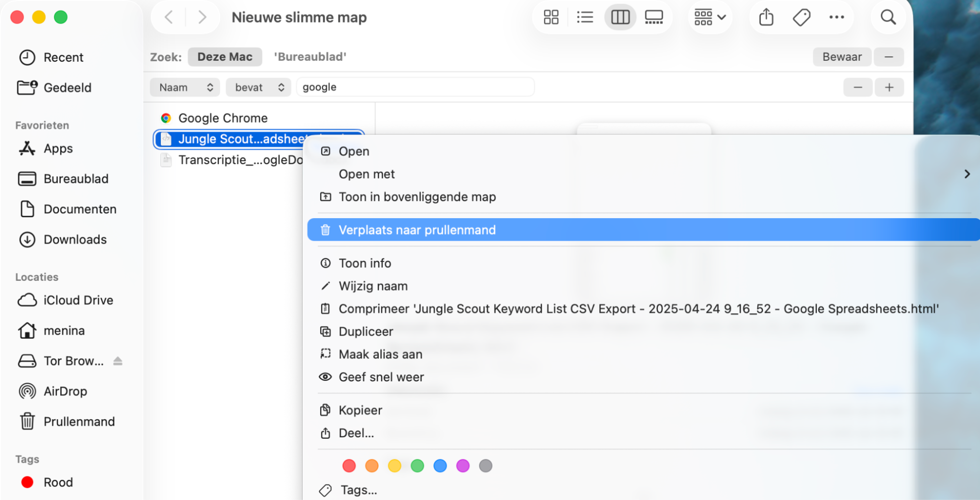The width and height of the screenshot is (980, 500).
Task: Open the share icon in the toolbar
Action: (x=765, y=17)
